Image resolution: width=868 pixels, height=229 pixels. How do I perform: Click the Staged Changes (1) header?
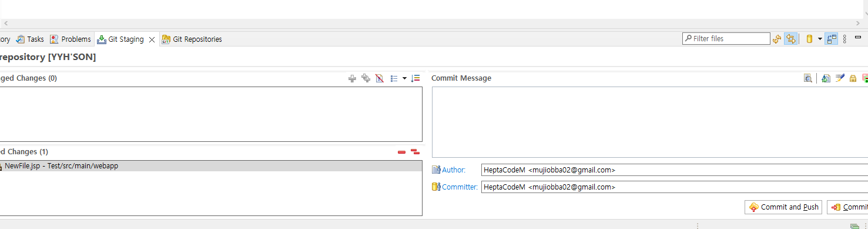coord(24,152)
